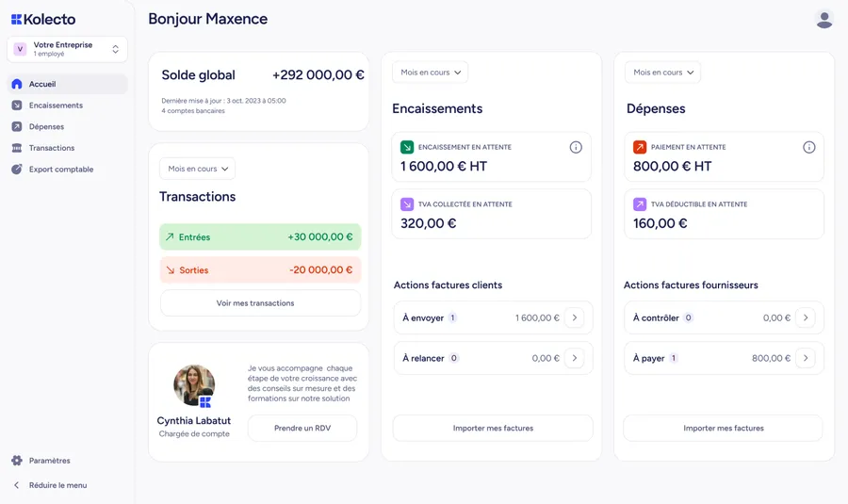This screenshot has height=504, width=848.
Task: Click the Prendre un RDV button
Action: click(x=302, y=428)
